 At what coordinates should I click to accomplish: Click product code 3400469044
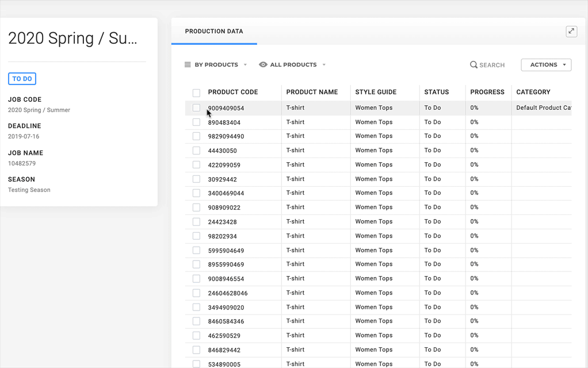[226, 193]
